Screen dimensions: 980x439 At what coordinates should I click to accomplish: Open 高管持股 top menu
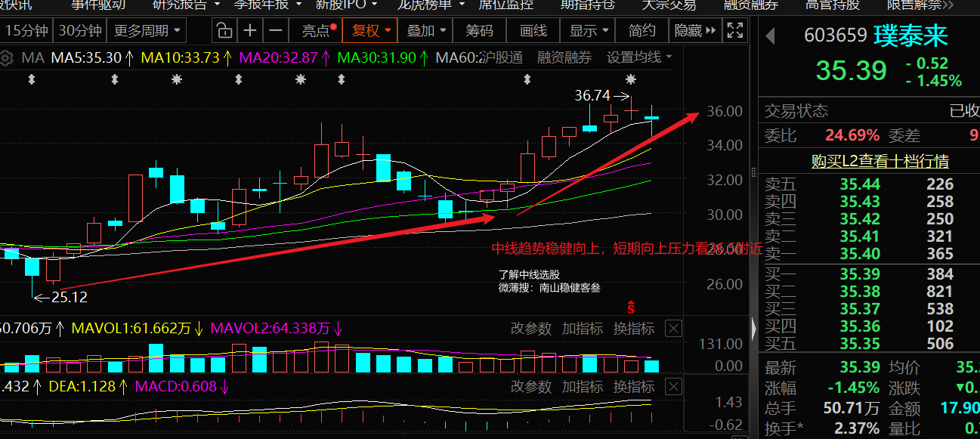pyautogui.click(x=832, y=5)
